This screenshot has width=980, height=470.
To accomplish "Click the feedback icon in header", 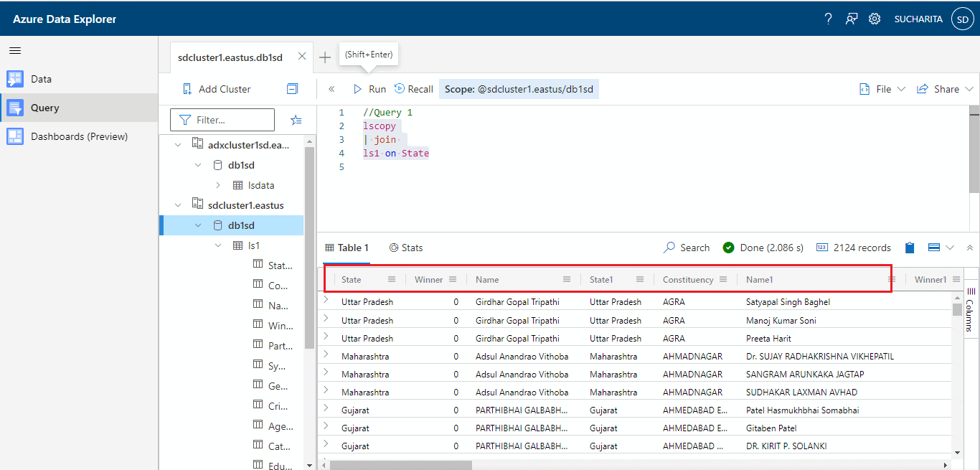I will pyautogui.click(x=852, y=19).
